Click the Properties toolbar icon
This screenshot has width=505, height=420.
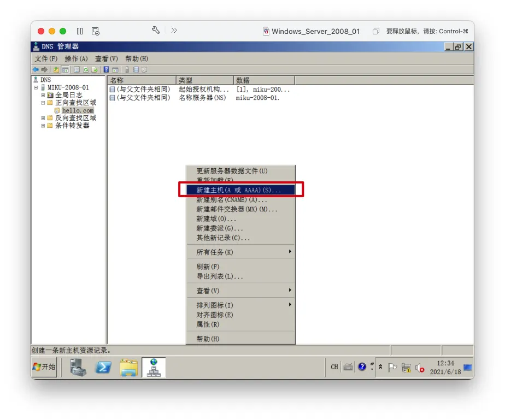click(77, 69)
